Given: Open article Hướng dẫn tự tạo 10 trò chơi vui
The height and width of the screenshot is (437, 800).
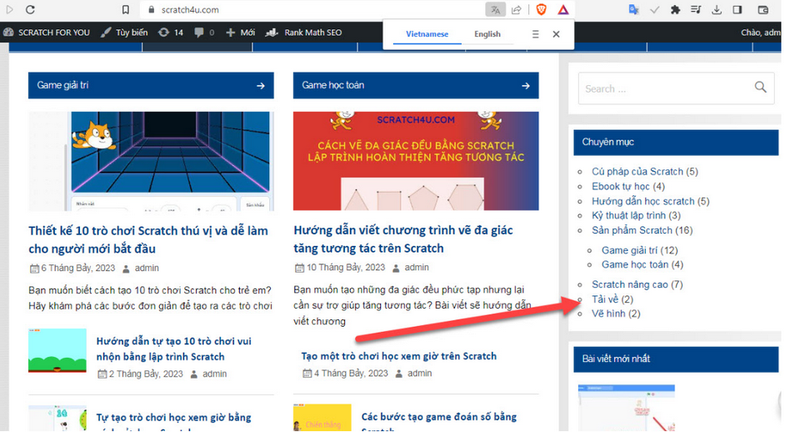Looking at the screenshot, I should 174,349.
